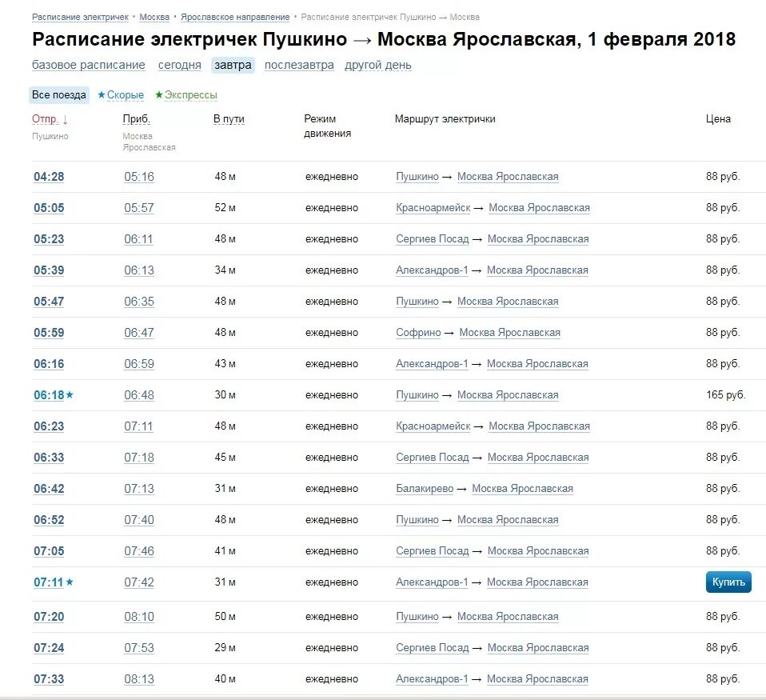The height and width of the screenshot is (700, 766).
Task: Click the Купить button for 07:11 train
Action: click(x=728, y=582)
